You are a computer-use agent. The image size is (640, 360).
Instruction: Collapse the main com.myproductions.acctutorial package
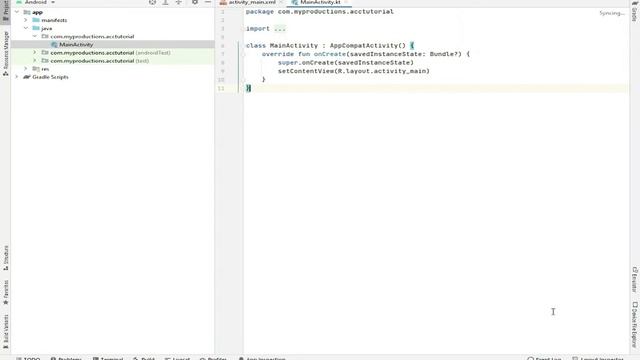[x=35, y=36]
